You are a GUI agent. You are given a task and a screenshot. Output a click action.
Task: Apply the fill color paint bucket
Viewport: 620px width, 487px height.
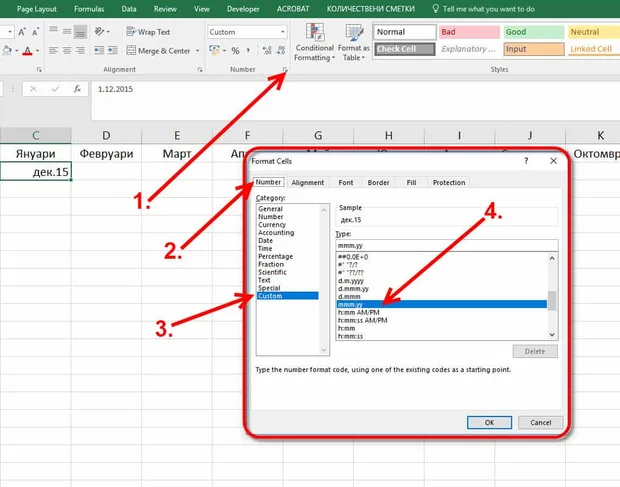[x=7, y=51]
